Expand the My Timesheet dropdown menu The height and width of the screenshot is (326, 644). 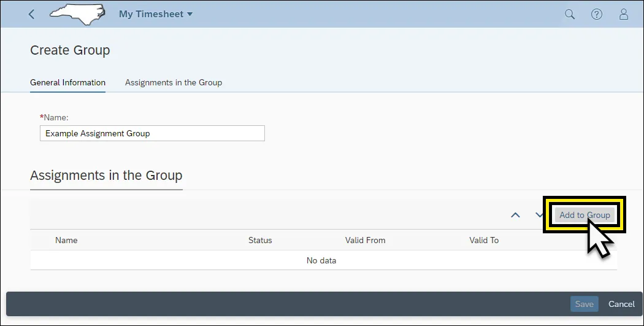point(156,14)
